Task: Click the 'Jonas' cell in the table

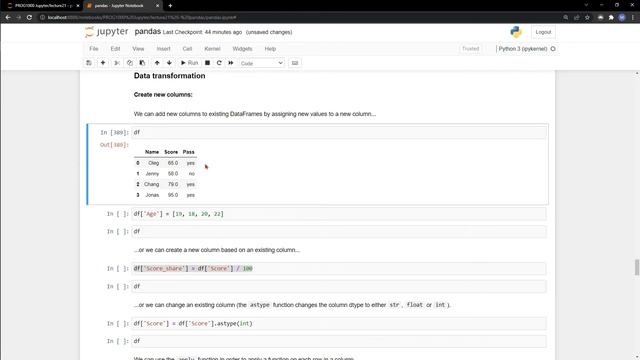Action: [x=152, y=195]
